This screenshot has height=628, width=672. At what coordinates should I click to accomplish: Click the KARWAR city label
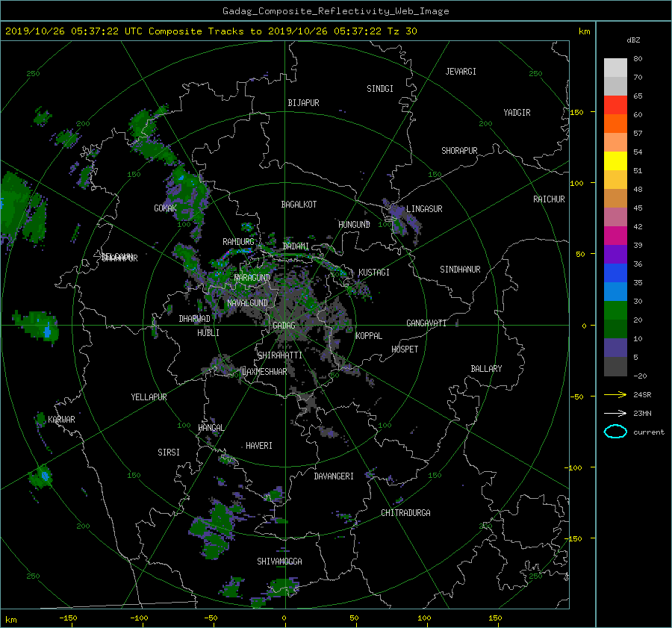click(61, 420)
